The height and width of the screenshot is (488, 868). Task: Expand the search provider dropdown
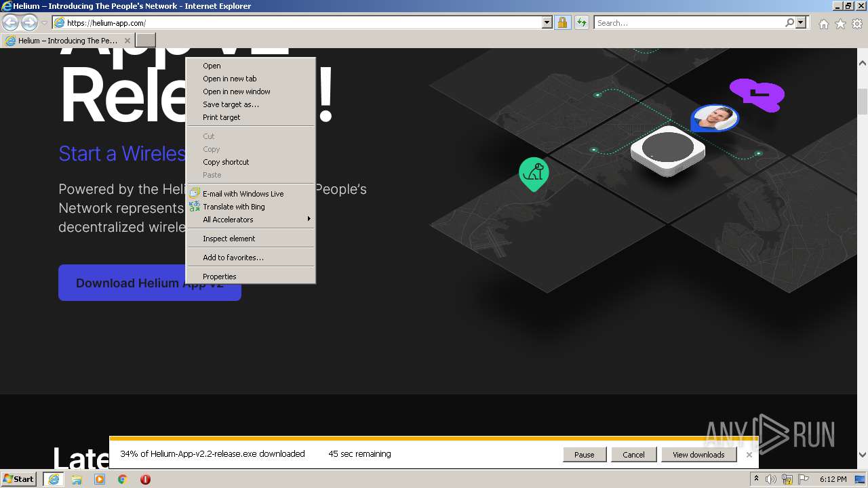click(x=801, y=23)
